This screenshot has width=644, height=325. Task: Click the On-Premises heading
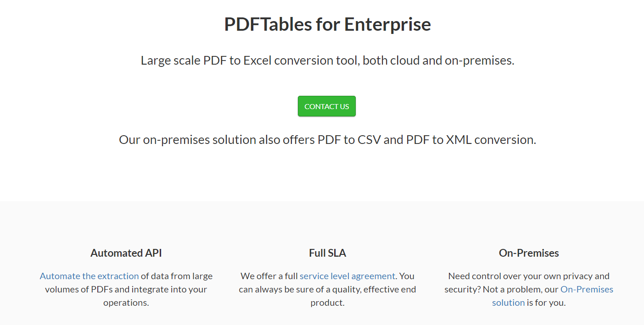(528, 253)
